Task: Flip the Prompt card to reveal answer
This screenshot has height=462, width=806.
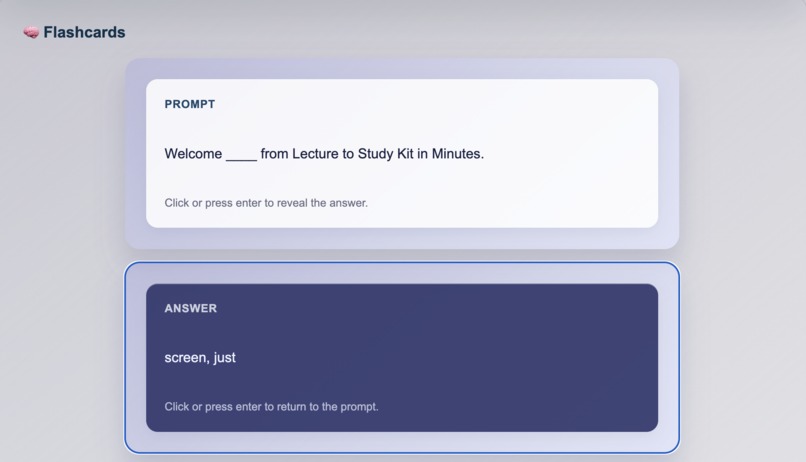Action: (401, 153)
